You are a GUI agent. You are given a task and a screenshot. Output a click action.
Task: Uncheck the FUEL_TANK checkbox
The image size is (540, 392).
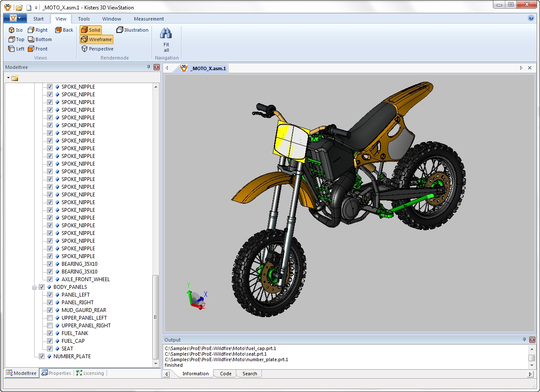coord(50,333)
